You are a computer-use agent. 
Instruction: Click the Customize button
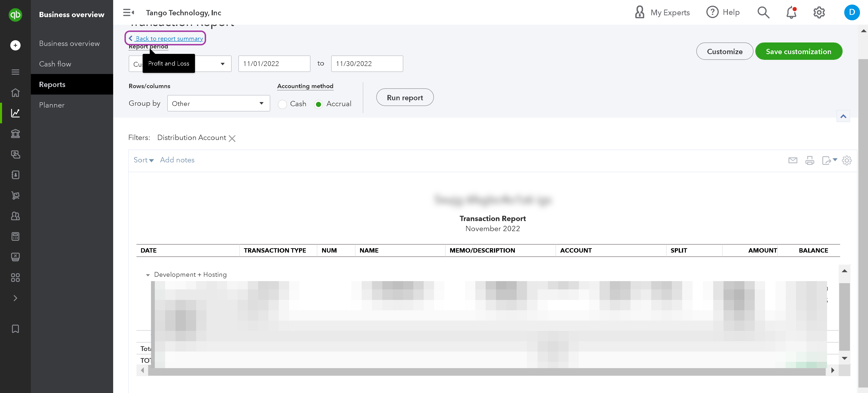pyautogui.click(x=724, y=51)
